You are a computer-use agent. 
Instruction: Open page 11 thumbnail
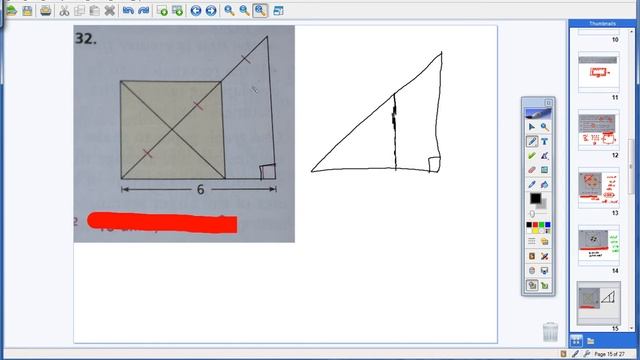pos(598,73)
